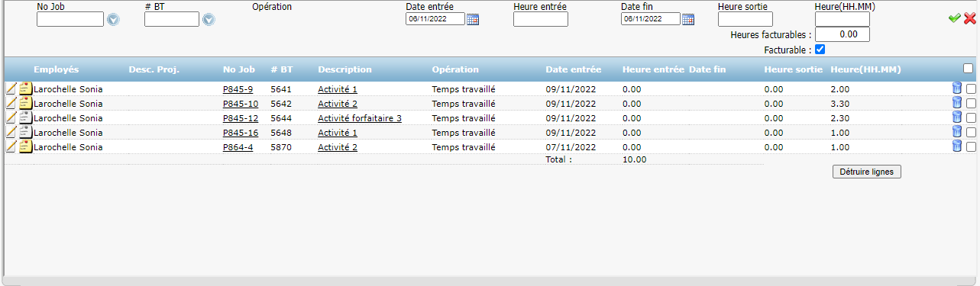Open the Activité forfaitaire 3 description link
The image size is (980, 286).
click(x=360, y=118)
